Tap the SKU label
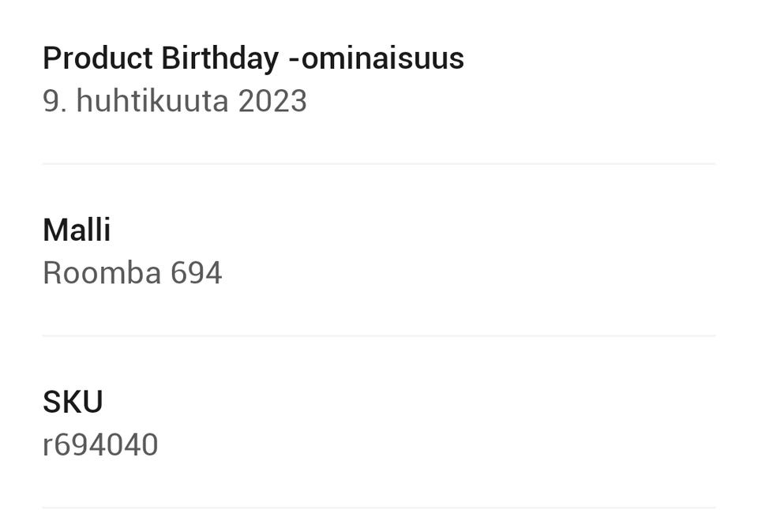The image size is (758, 532). (73, 403)
